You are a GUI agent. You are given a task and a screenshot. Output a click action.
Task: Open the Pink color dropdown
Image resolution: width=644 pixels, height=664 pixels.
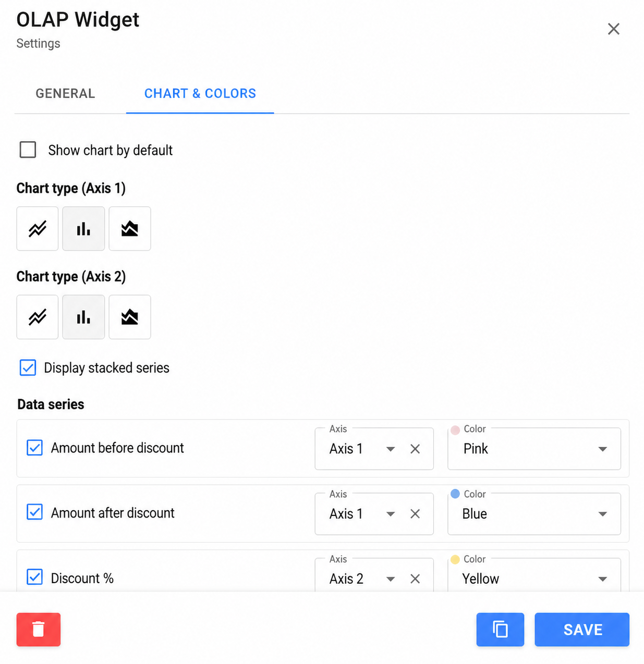coord(534,449)
